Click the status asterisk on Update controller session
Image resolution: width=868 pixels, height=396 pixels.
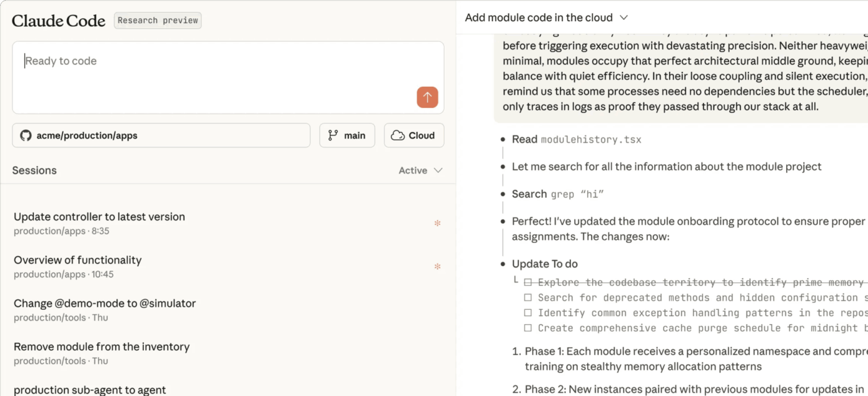(x=437, y=224)
